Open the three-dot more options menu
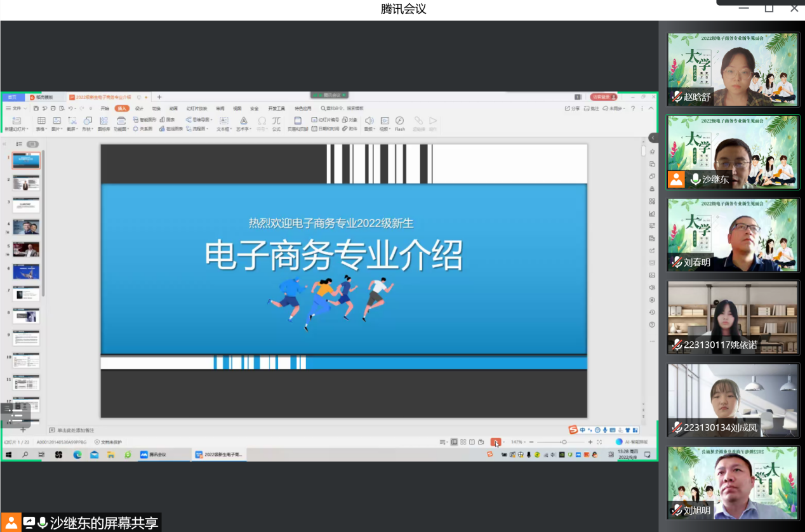Screen dimensions: 805x532 click(642, 109)
